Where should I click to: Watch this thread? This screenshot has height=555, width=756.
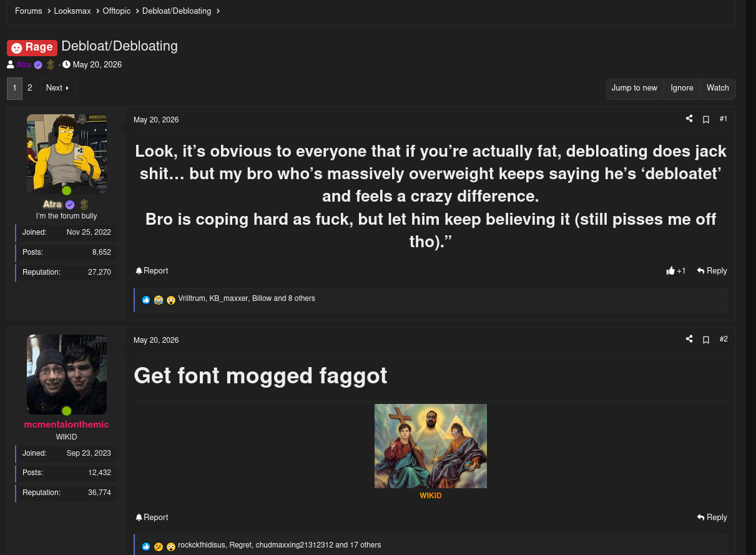718,89
